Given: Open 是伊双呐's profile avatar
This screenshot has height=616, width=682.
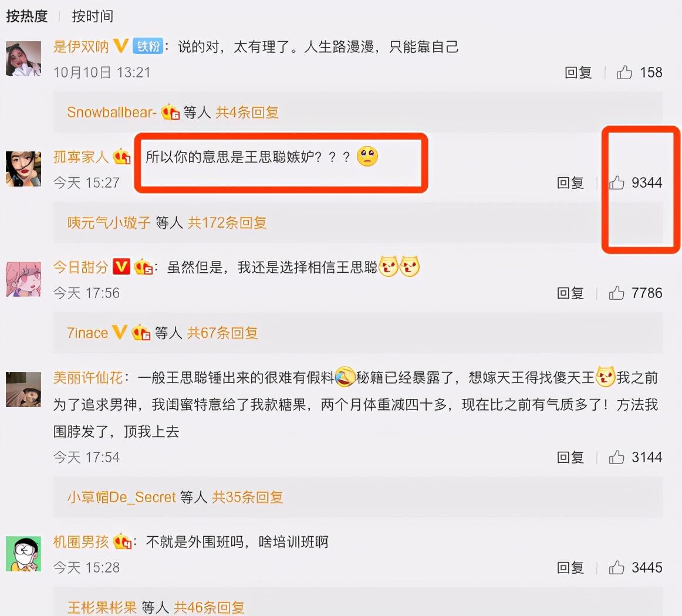Looking at the screenshot, I should [x=23, y=59].
